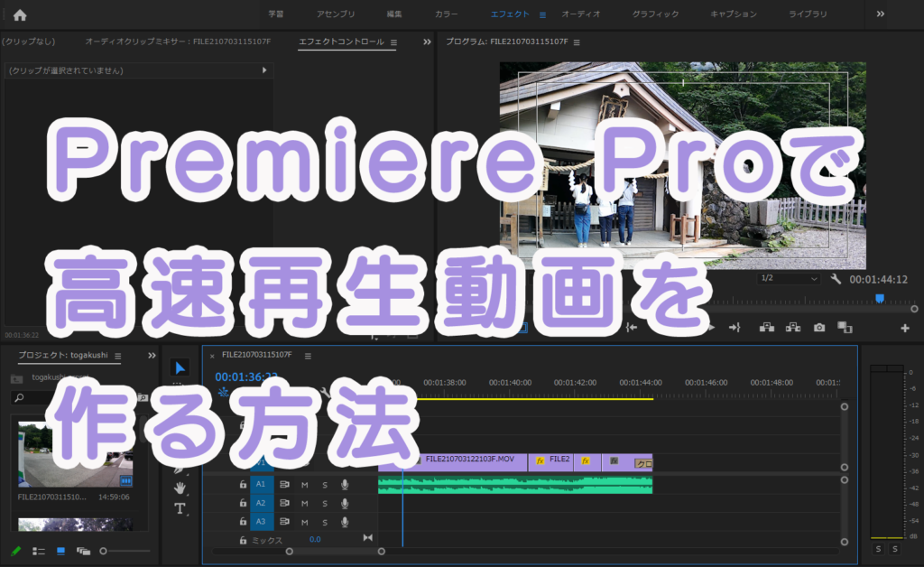Image resolution: width=924 pixels, height=567 pixels.
Task: Select the Selection tool arrow
Action: 180,367
